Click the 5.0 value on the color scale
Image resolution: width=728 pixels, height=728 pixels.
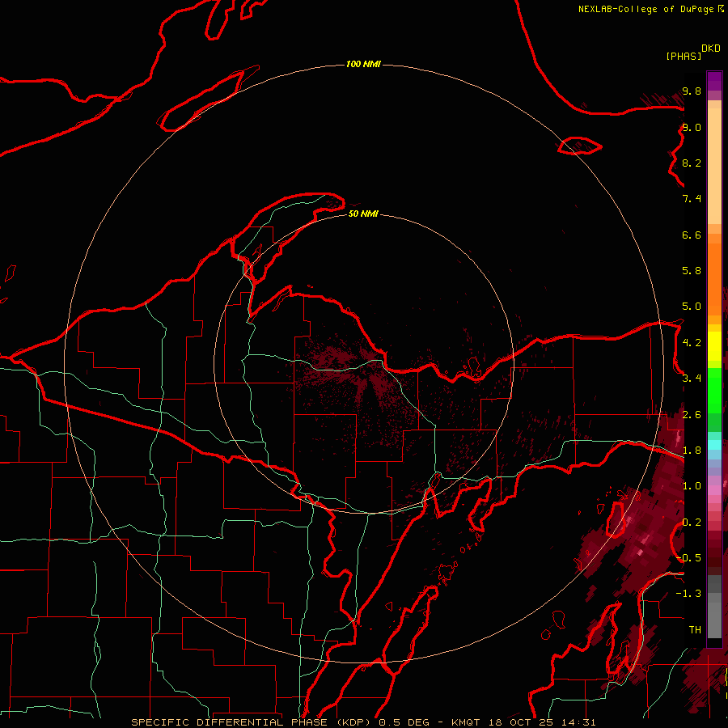click(692, 307)
